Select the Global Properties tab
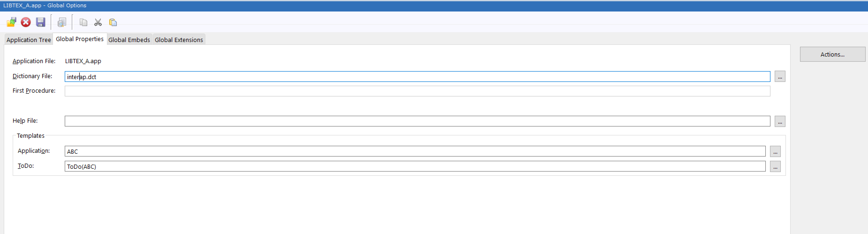This screenshot has width=868, height=234. point(79,39)
